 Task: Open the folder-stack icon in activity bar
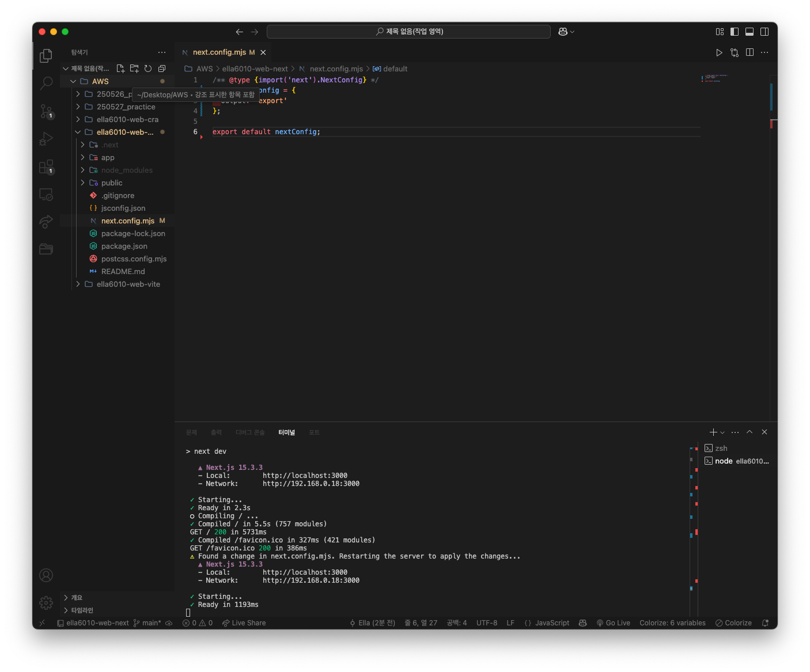pos(46,249)
